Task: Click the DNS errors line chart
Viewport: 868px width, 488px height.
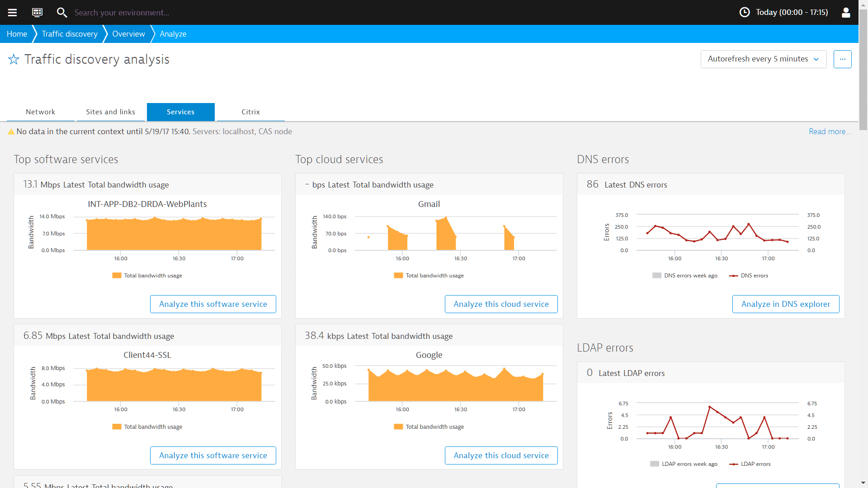Action: [x=718, y=233]
